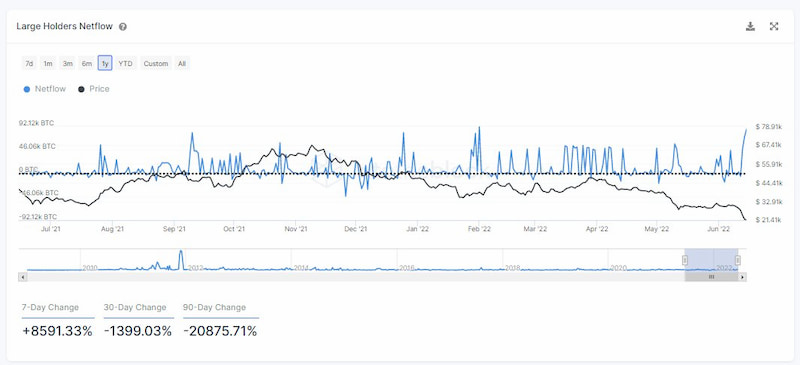Select the 6m time range
Viewport: 800px width, 365px height.
[x=87, y=64]
